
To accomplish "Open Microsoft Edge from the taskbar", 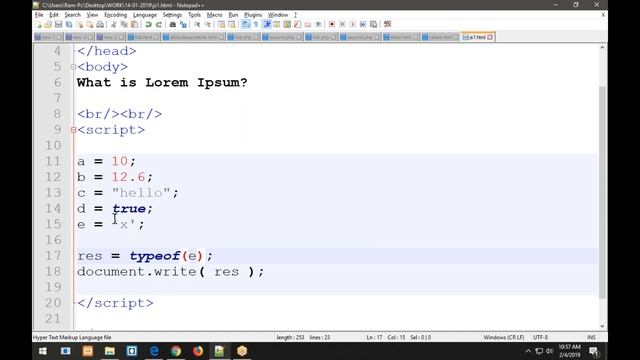I will [x=154, y=351].
